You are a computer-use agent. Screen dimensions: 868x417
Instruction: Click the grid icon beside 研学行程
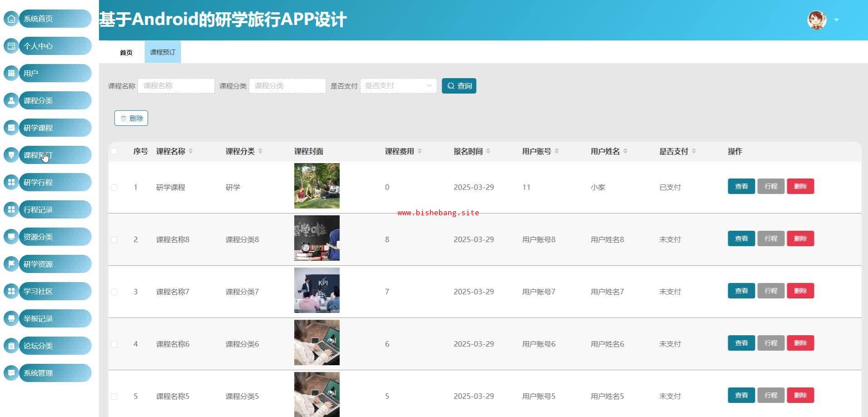(x=11, y=182)
